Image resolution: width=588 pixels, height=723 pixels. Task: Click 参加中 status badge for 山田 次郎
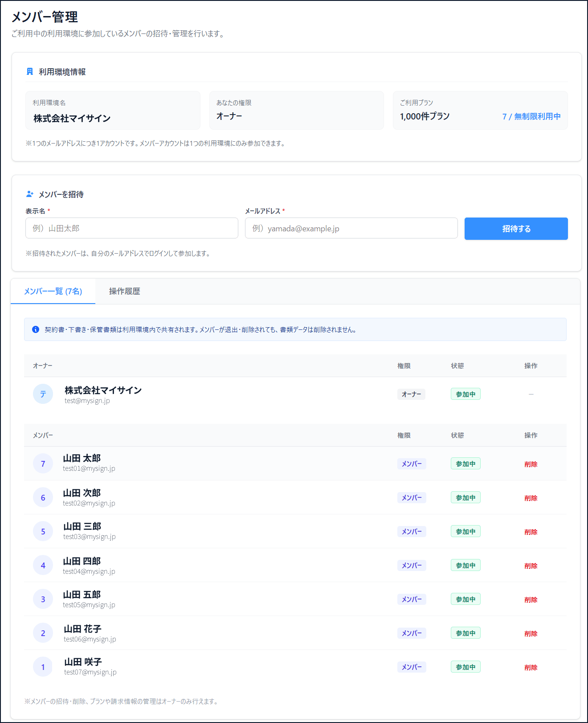[x=465, y=497]
